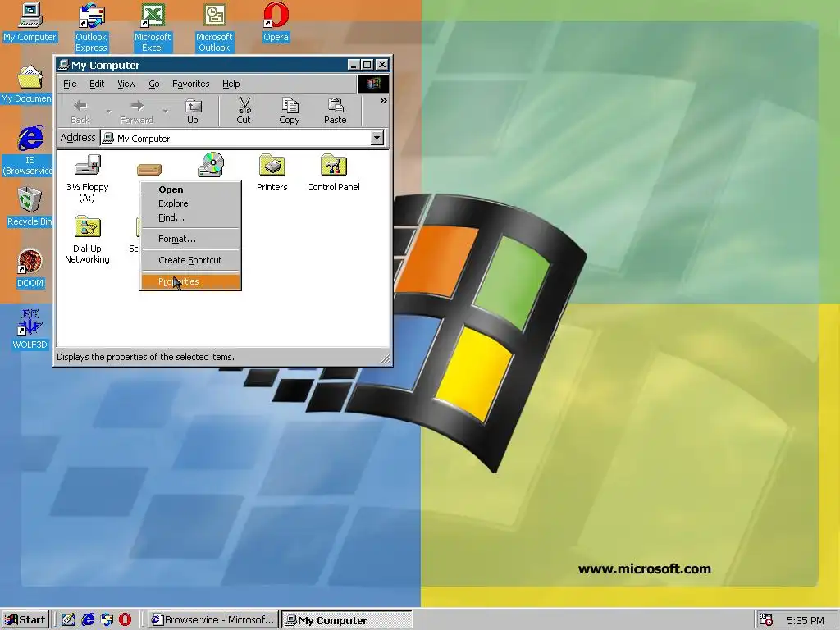Show more toolbar buttons via chevron
The image size is (840, 630).
[384, 101]
